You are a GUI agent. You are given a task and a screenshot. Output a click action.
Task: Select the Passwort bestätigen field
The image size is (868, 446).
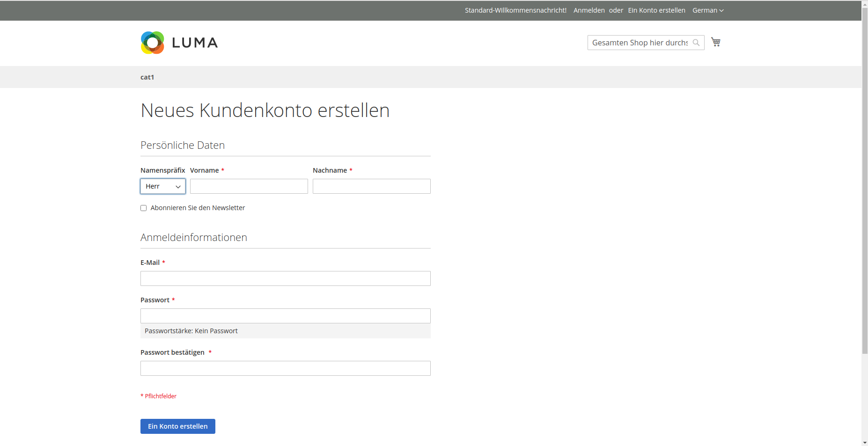pyautogui.click(x=286, y=368)
